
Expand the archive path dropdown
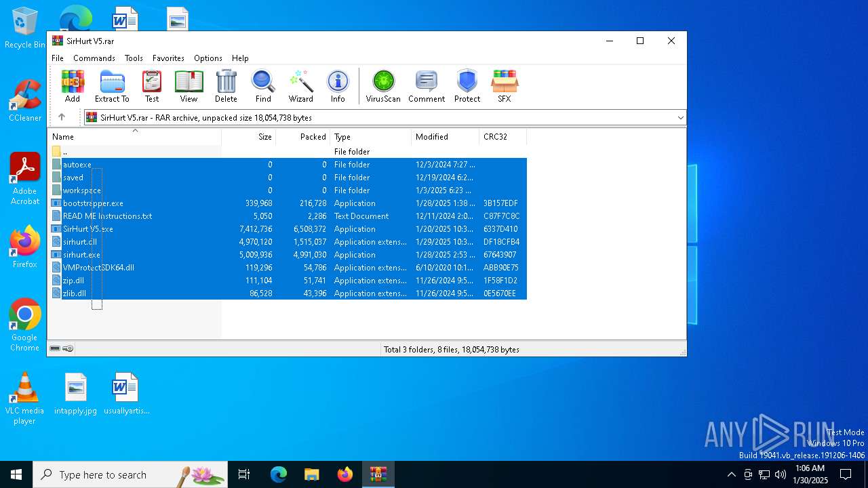tap(680, 117)
